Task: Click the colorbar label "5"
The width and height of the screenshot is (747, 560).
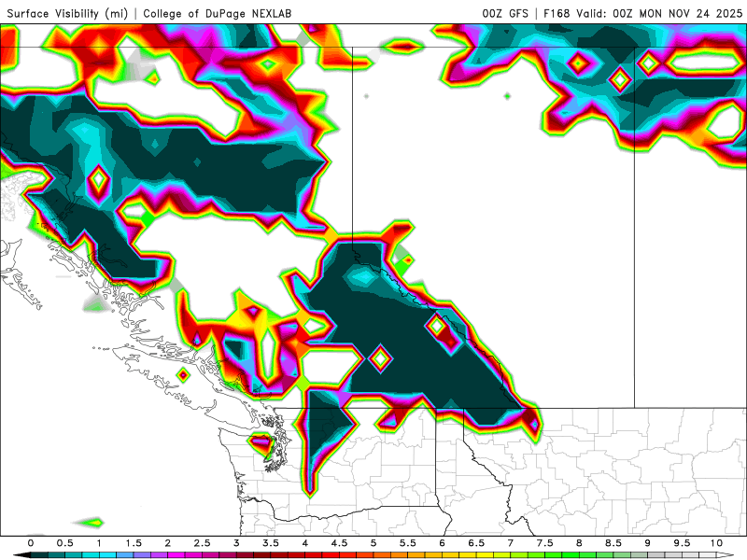Action: pyautogui.click(x=373, y=543)
